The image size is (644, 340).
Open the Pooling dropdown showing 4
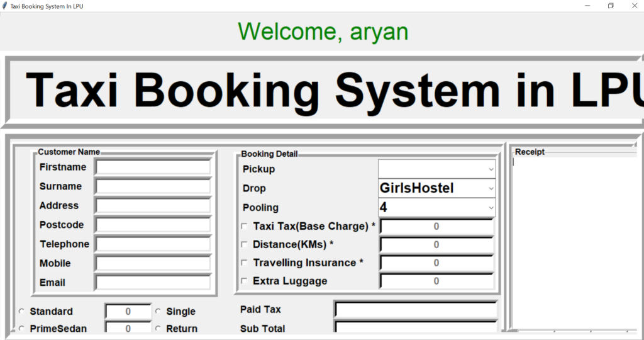[x=436, y=208]
